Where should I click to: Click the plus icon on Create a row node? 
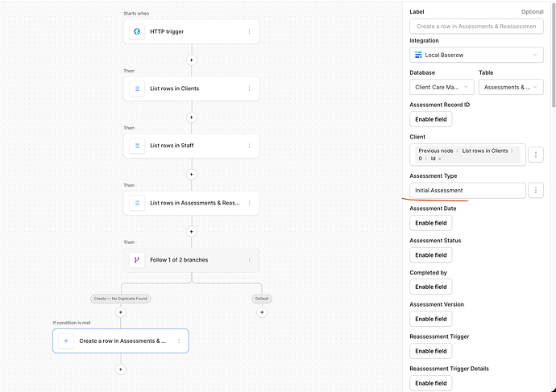[x=66, y=341]
